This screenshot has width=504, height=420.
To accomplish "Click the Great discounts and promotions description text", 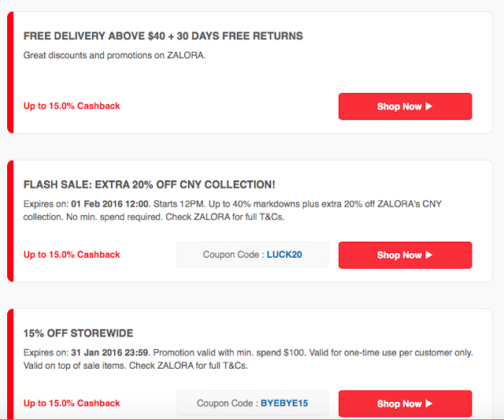I will (x=114, y=55).
